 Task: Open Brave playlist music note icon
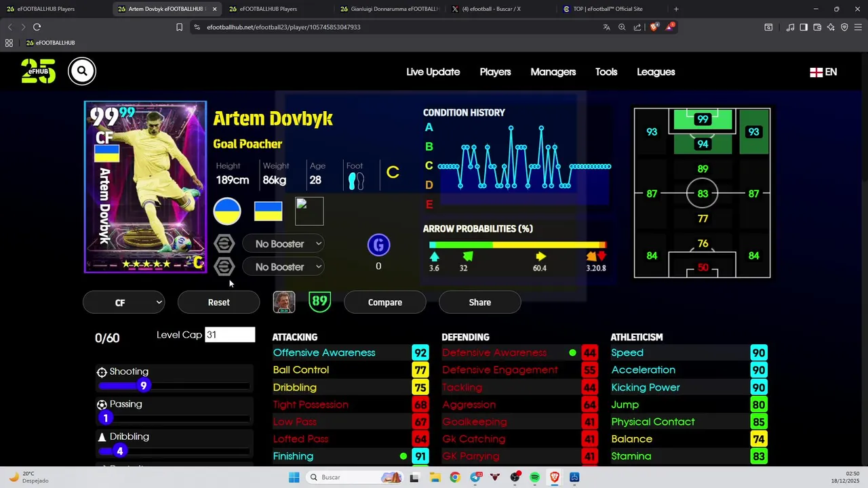pyautogui.click(x=790, y=27)
